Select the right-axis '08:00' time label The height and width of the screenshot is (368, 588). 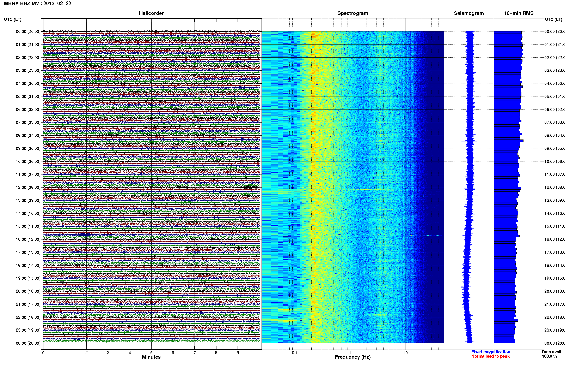(x=555, y=135)
